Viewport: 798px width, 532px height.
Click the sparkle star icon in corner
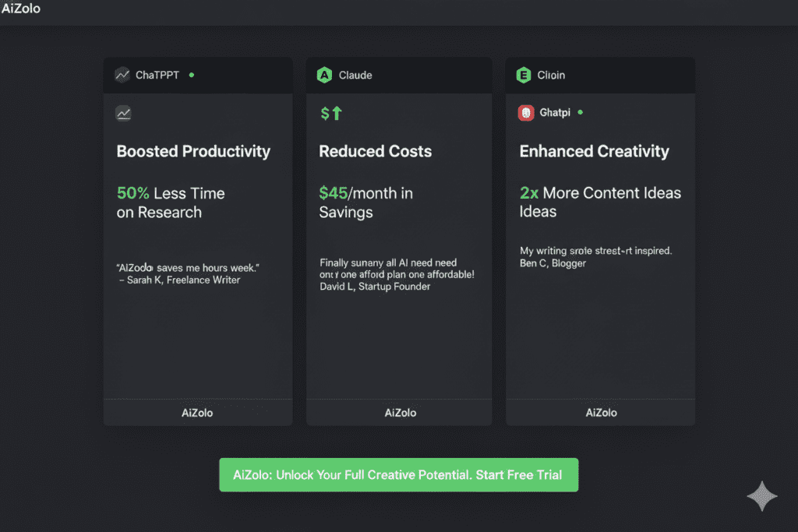pos(761,496)
